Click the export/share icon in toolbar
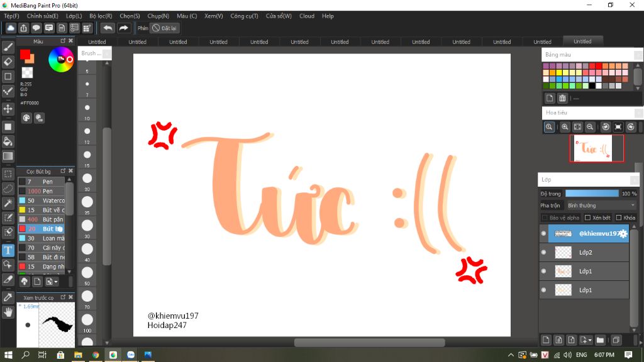This screenshot has width=644, height=362. [23, 28]
